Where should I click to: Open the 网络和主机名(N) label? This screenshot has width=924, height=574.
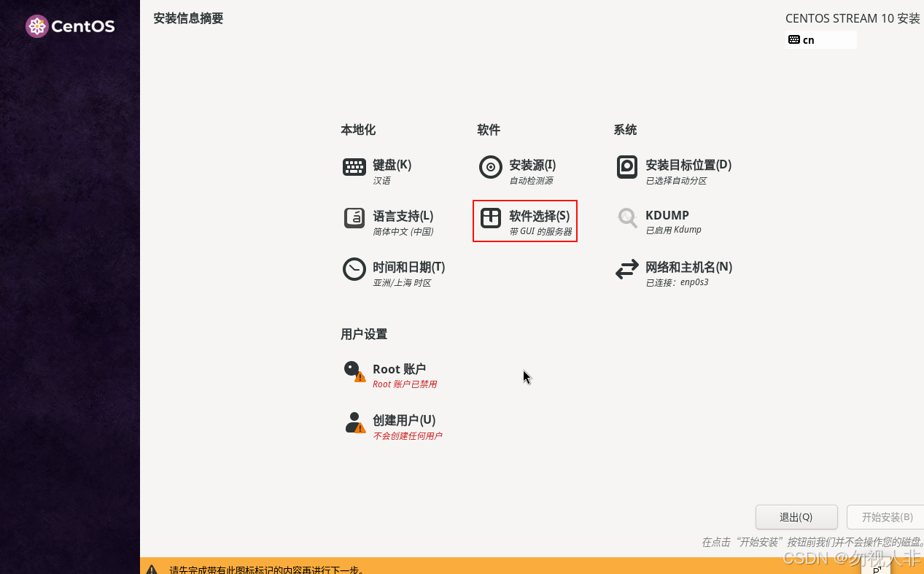point(689,267)
